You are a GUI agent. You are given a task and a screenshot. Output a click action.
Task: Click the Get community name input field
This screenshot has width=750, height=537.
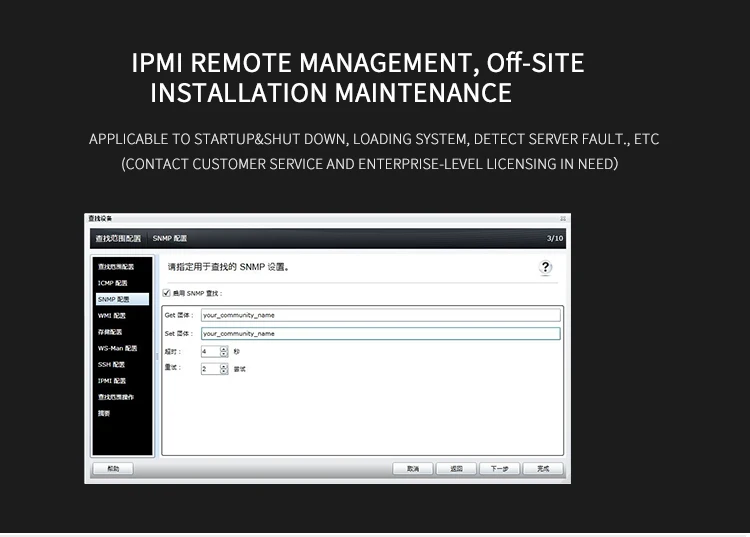point(381,315)
